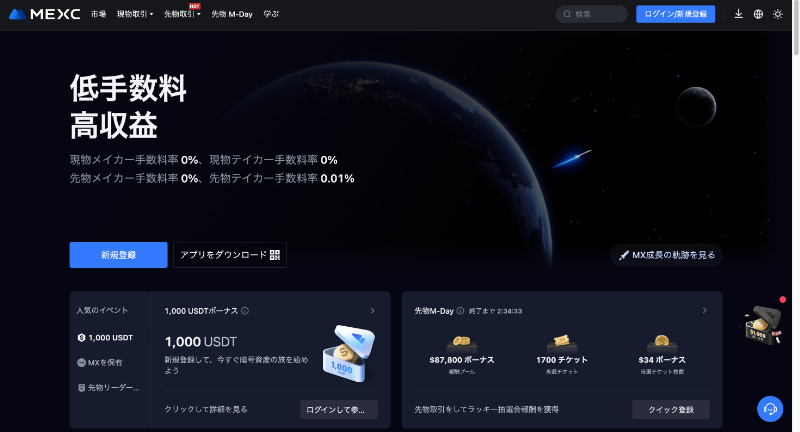Image resolution: width=800 pixels, height=432 pixels.
Task: Select the 先物リーダー event tab
Action: (108, 388)
